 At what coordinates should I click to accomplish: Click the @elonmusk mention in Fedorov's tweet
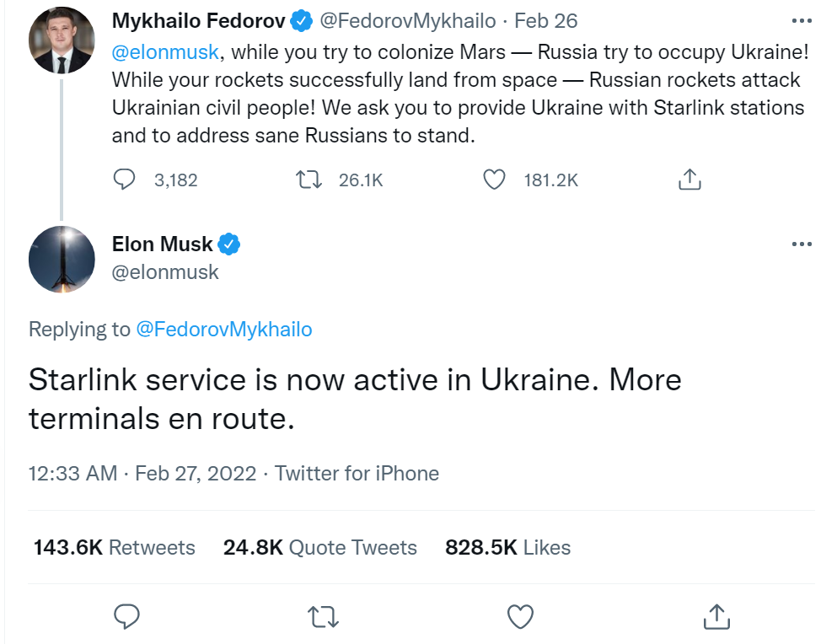(165, 52)
